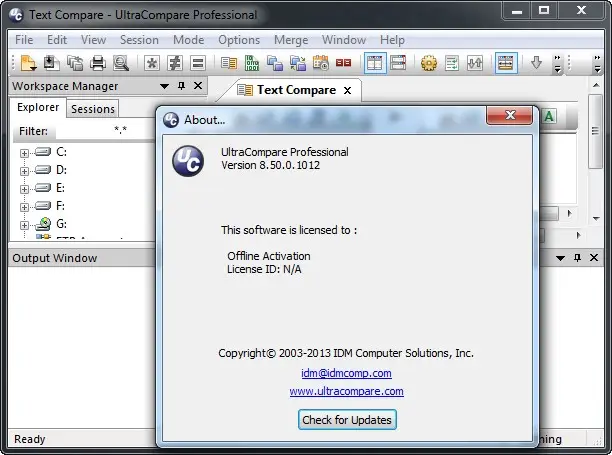Open the www.ultracompare.com link

347,391
